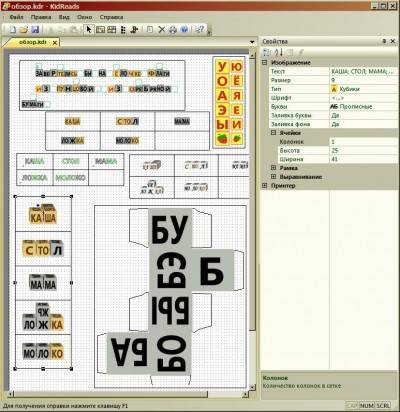Click the large Б face of cube net
This screenshot has width=400, height=412.
tap(212, 270)
